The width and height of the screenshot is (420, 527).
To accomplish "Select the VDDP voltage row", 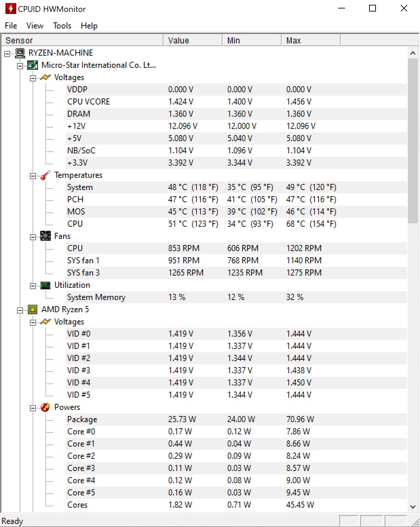I will point(237,90).
